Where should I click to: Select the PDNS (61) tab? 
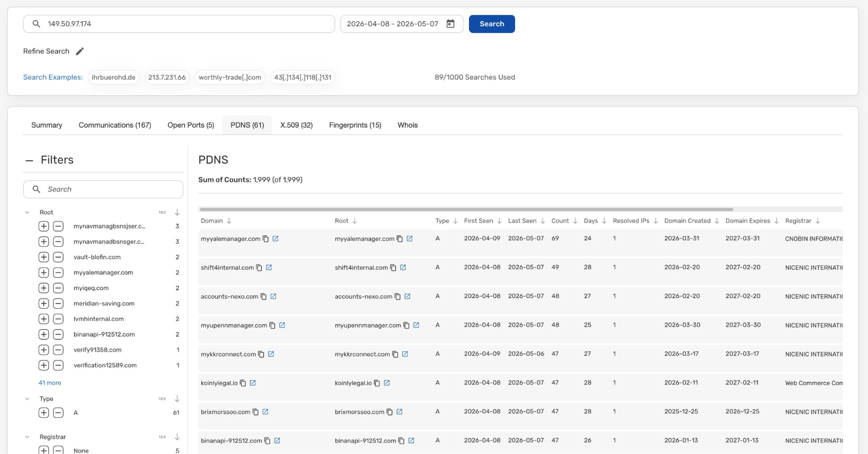(247, 125)
